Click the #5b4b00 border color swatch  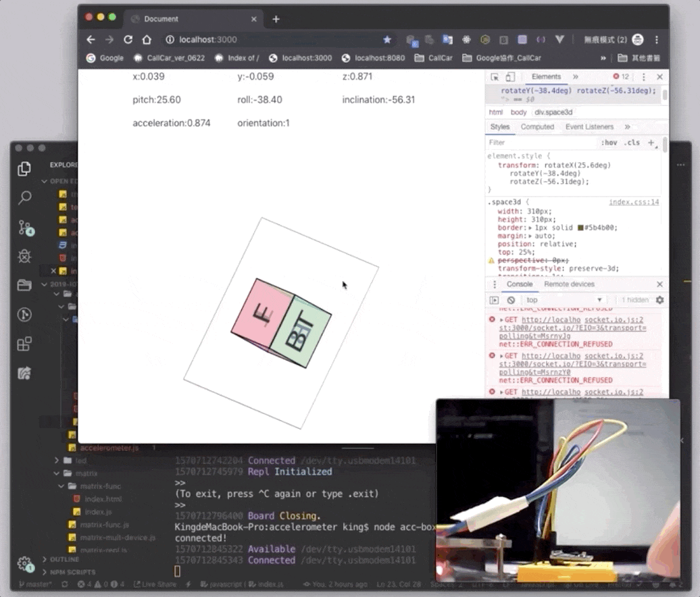pyautogui.click(x=581, y=228)
